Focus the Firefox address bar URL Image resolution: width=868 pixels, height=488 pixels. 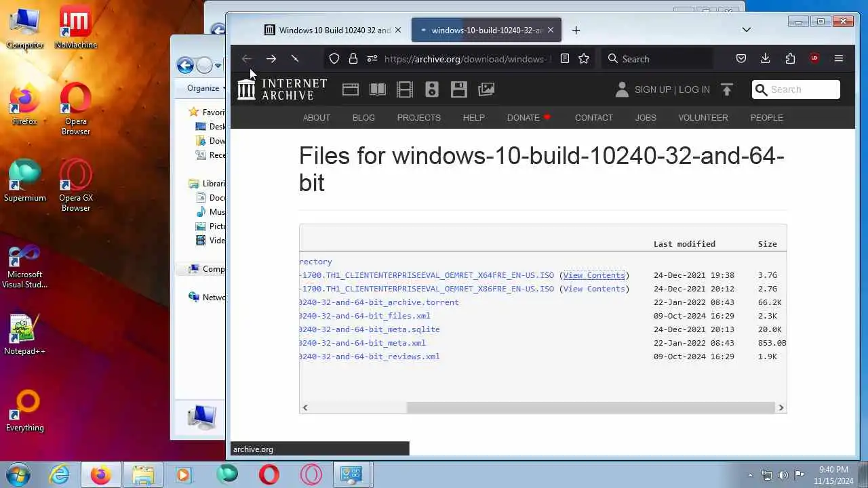click(468, 59)
